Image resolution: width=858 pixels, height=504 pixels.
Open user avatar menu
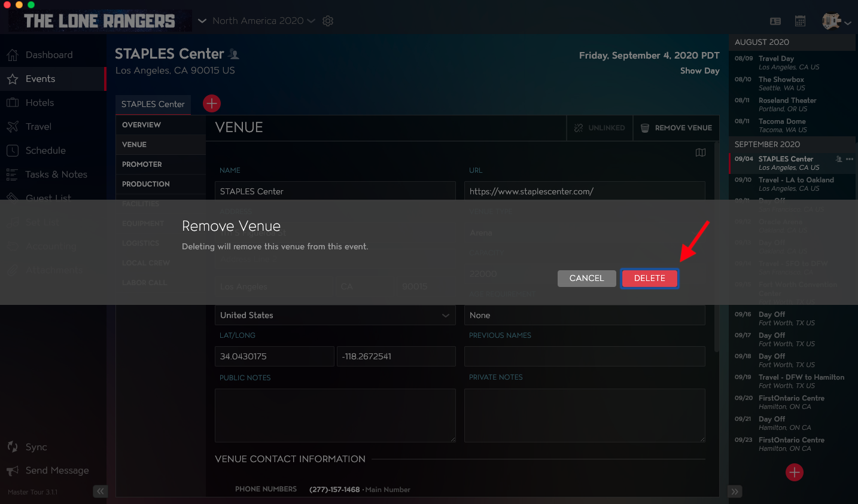pyautogui.click(x=836, y=22)
